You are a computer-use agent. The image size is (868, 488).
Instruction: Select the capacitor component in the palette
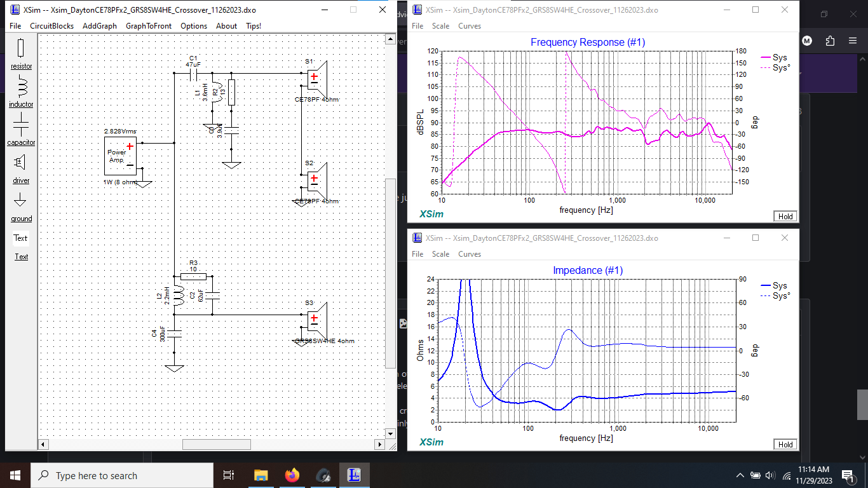[x=21, y=130]
